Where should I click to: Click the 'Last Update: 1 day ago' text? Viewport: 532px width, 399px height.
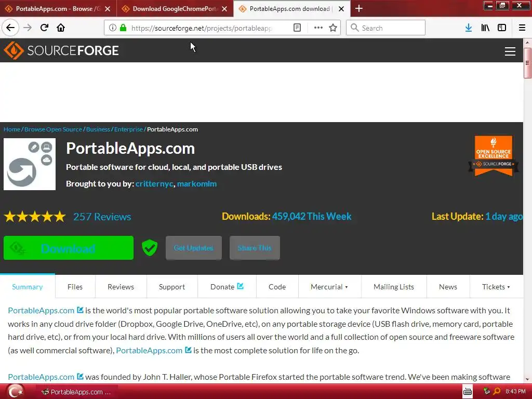(477, 217)
